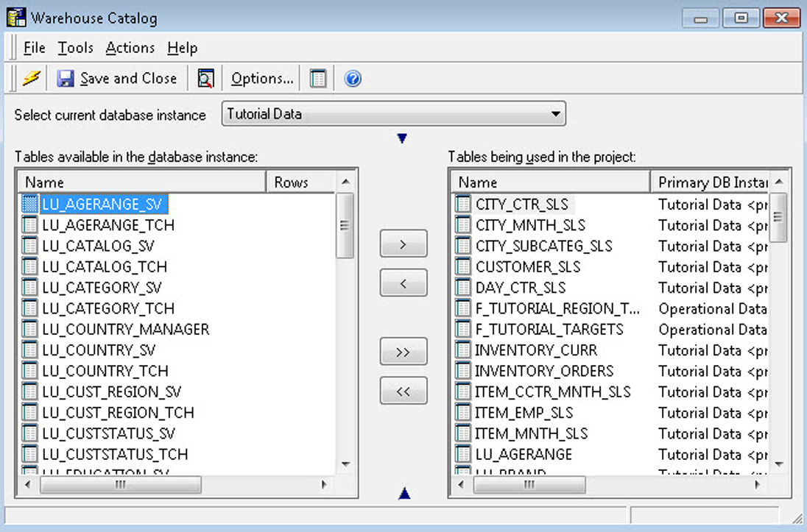Open Help via blue question mark icon
Screen dimensions: 807x532
click(353, 78)
